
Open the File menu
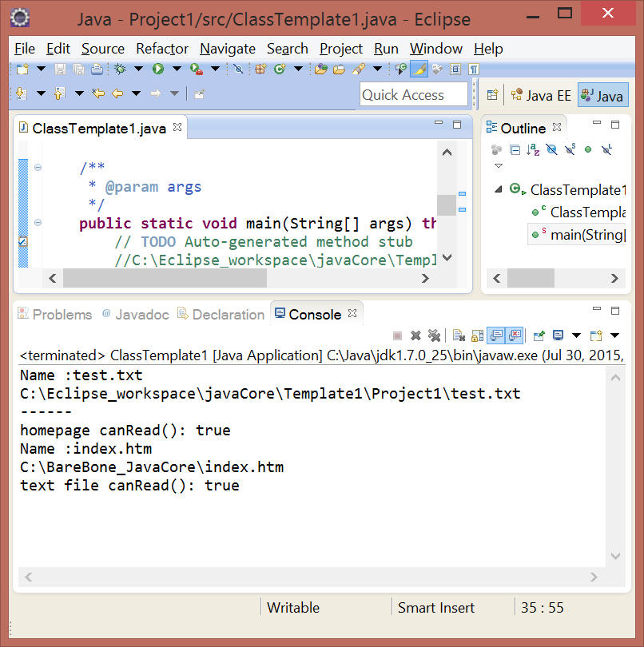(x=24, y=49)
